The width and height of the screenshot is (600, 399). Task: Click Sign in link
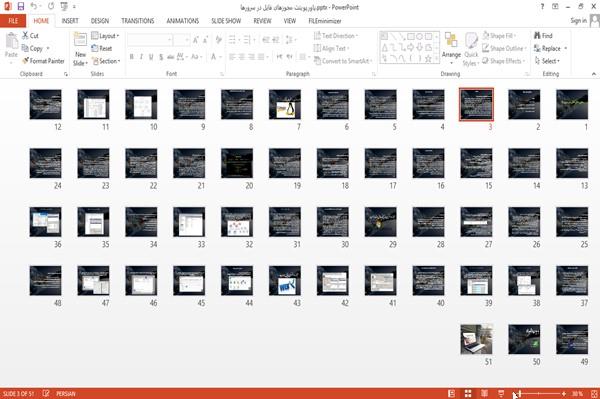578,21
